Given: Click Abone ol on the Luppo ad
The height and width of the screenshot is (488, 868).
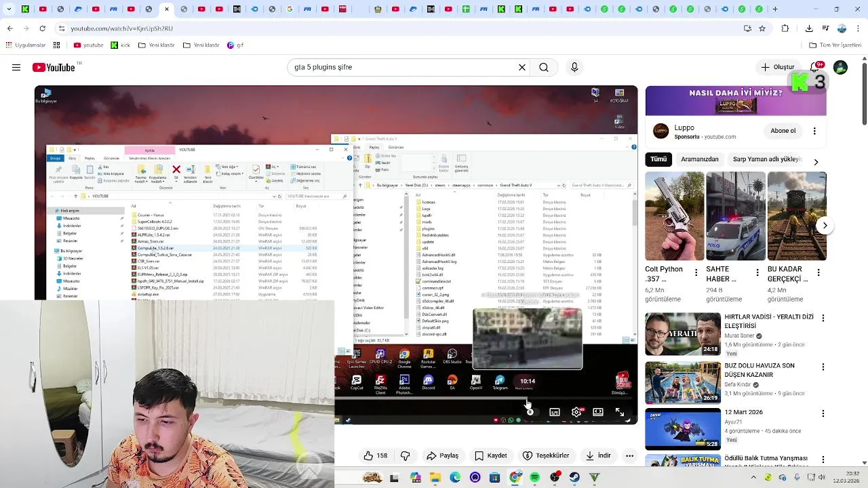Looking at the screenshot, I should point(783,131).
